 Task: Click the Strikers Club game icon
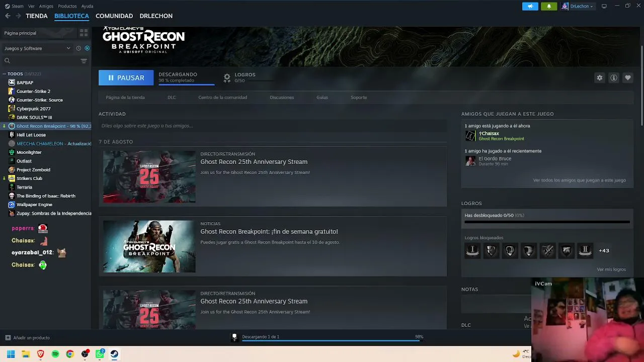point(12,178)
